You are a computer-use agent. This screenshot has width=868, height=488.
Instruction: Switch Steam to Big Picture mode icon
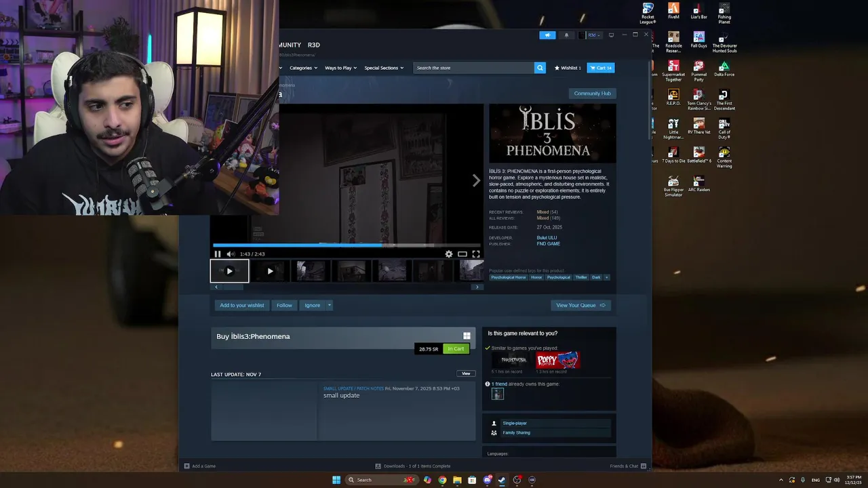pos(611,35)
